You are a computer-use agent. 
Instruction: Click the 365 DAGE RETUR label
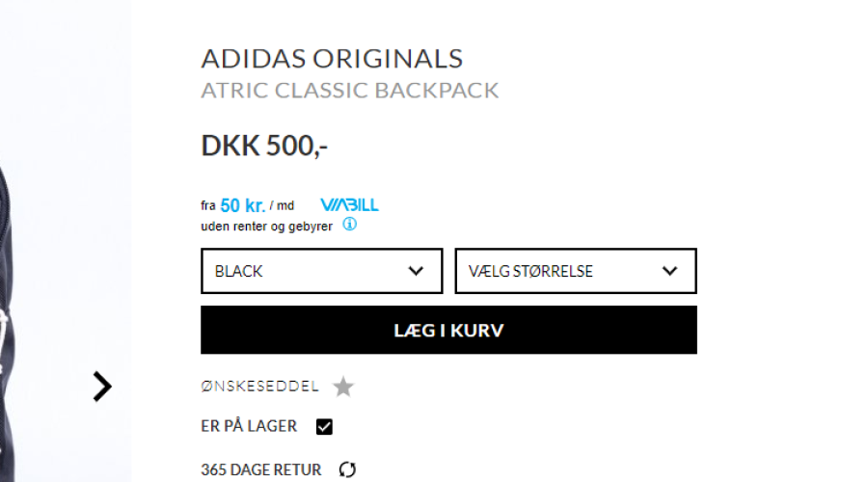coord(261,470)
